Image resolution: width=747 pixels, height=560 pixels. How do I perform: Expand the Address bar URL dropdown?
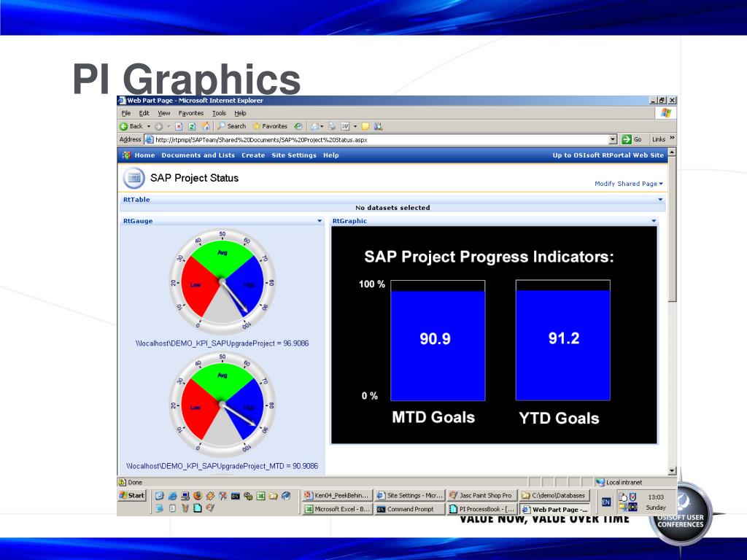[613, 139]
